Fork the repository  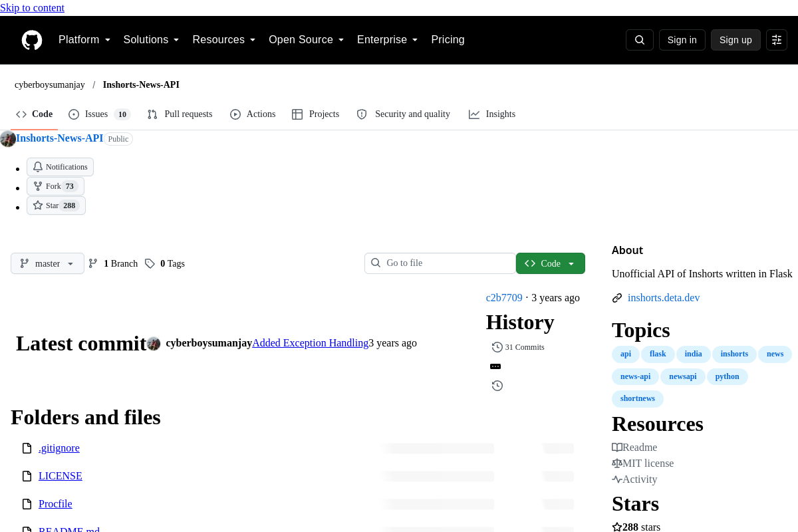coord(55,186)
